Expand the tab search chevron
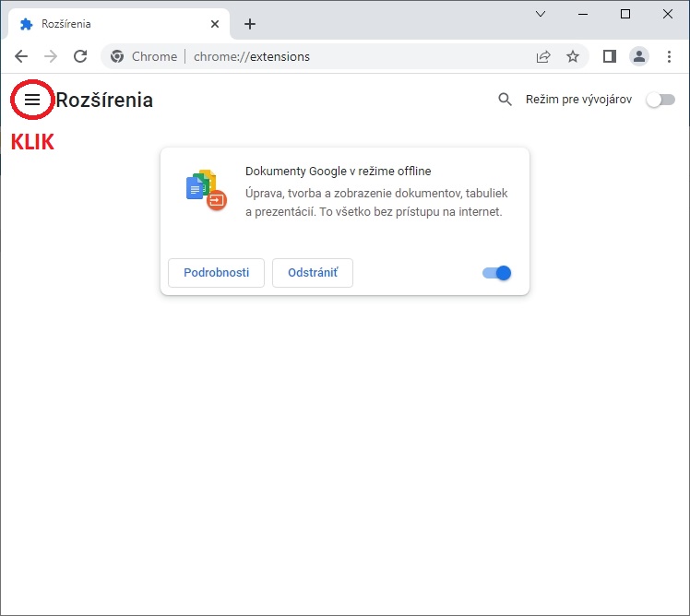The image size is (690, 616). tap(541, 14)
